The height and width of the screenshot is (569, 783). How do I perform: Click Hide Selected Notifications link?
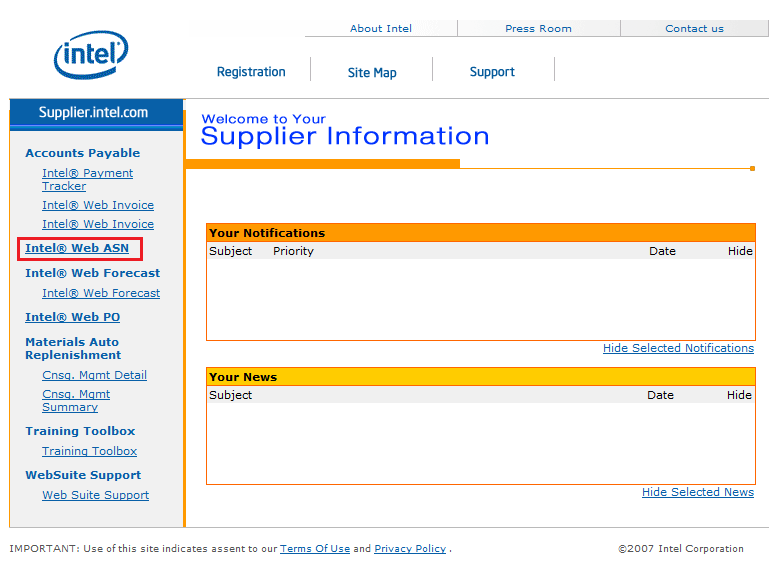coord(678,348)
